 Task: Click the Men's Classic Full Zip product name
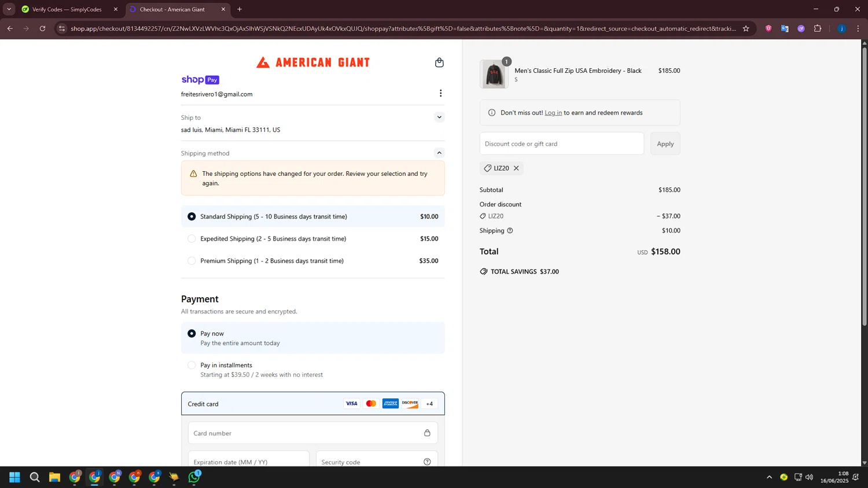[x=578, y=71]
